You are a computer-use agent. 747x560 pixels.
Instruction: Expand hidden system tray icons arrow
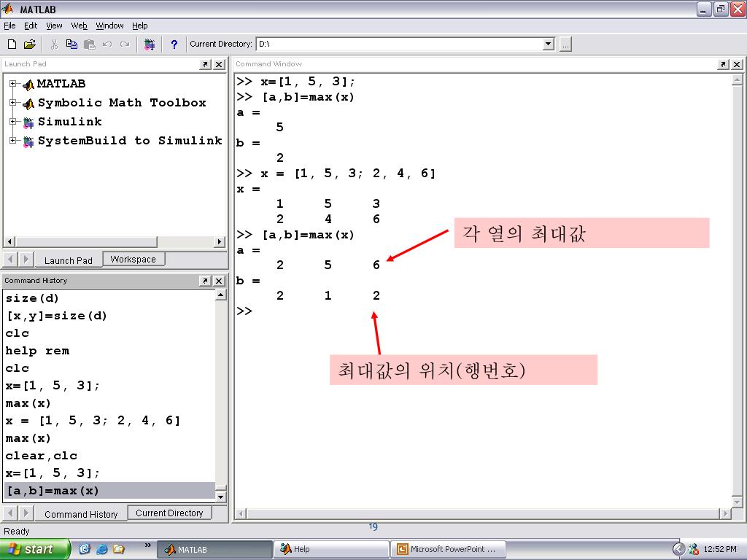(679, 550)
